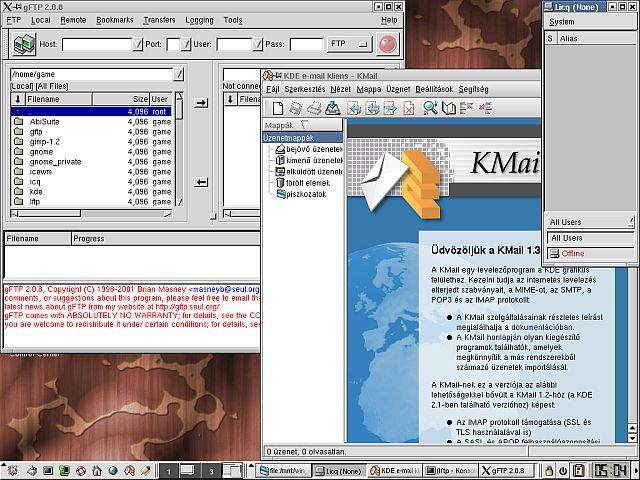The height and width of the screenshot is (480, 640).
Task: Open the Bookmarks menu in gFTP
Action: 114,20
